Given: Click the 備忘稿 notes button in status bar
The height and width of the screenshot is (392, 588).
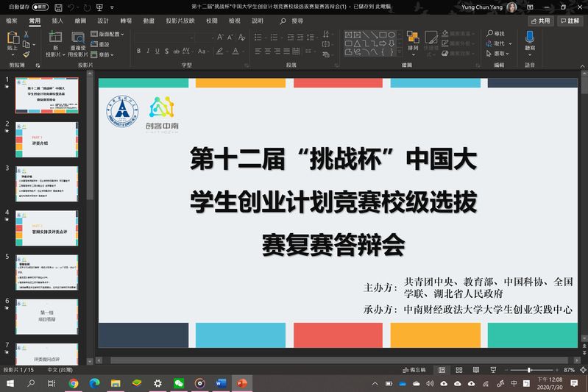Looking at the screenshot, I should [x=417, y=370].
